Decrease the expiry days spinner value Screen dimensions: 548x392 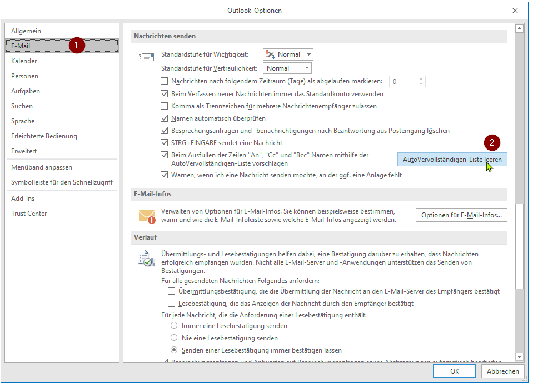coord(421,84)
